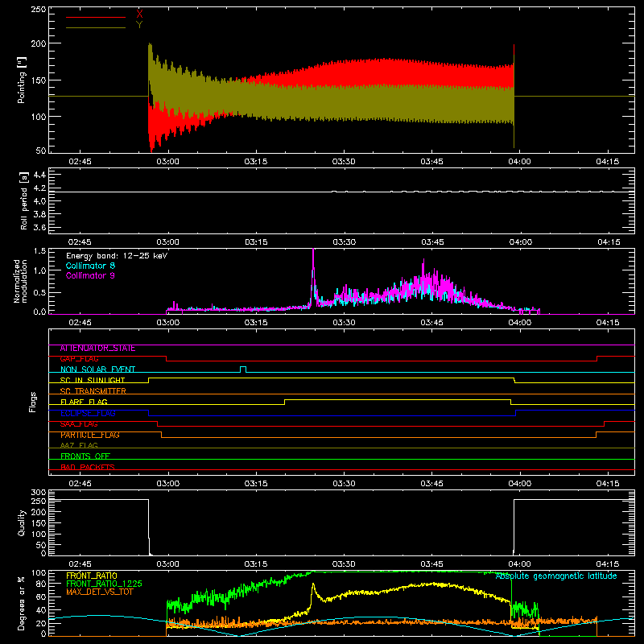The height and width of the screenshot is (644, 644).
Task: Click the Collimator 8 legend label
Action: coord(90,266)
